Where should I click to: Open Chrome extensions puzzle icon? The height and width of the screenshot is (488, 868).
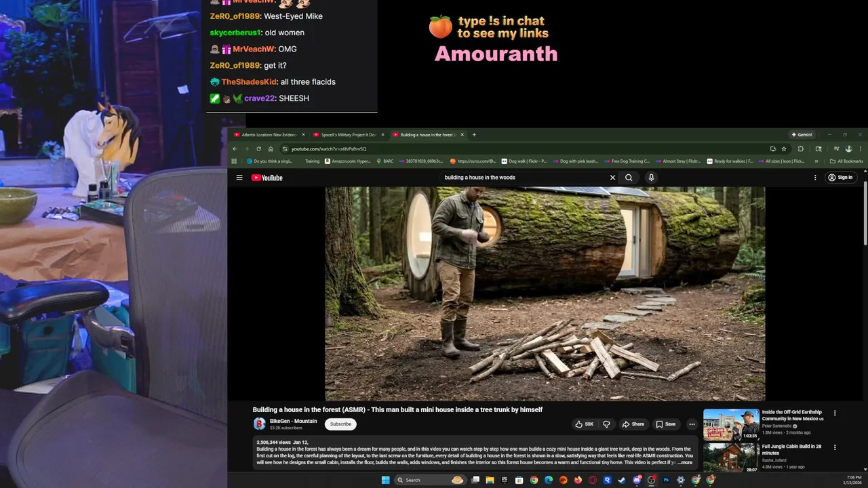point(801,149)
